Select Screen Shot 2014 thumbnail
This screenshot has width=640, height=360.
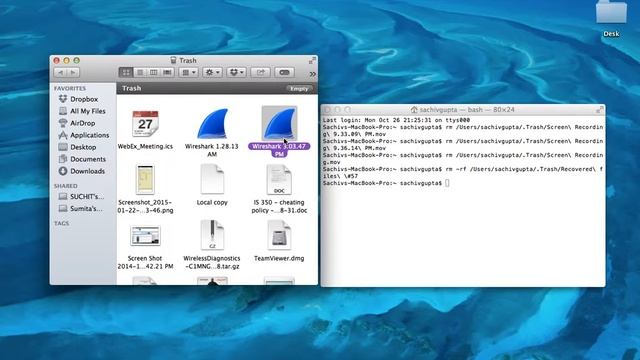(x=145, y=236)
